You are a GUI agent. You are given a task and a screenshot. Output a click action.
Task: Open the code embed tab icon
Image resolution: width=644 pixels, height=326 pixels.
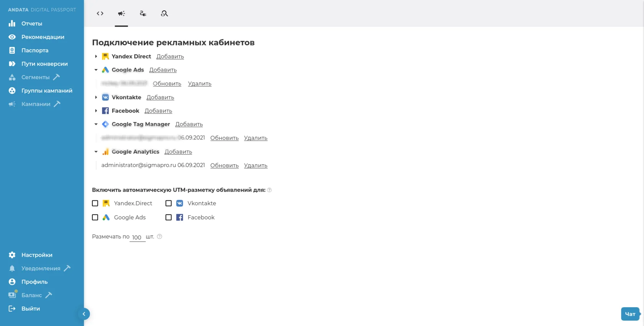point(100,13)
